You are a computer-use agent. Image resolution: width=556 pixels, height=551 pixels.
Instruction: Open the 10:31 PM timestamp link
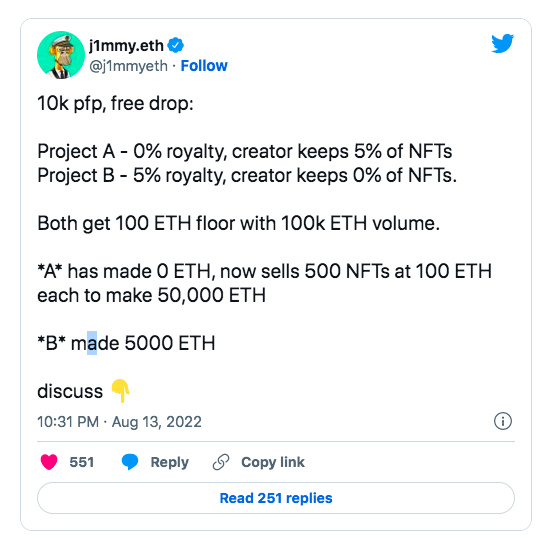pos(68,422)
